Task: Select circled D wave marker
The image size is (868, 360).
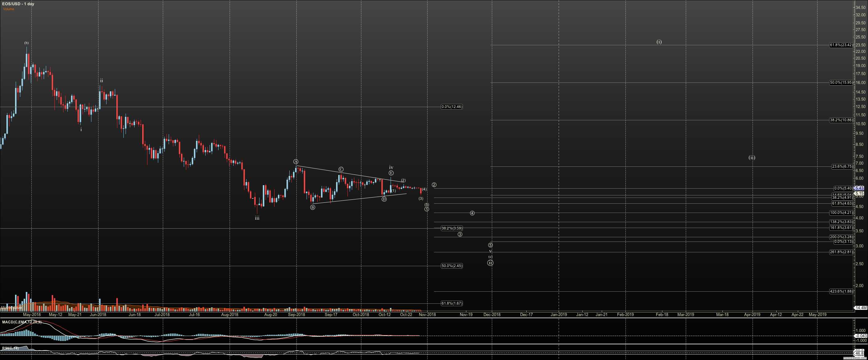Action: pos(384,199)
